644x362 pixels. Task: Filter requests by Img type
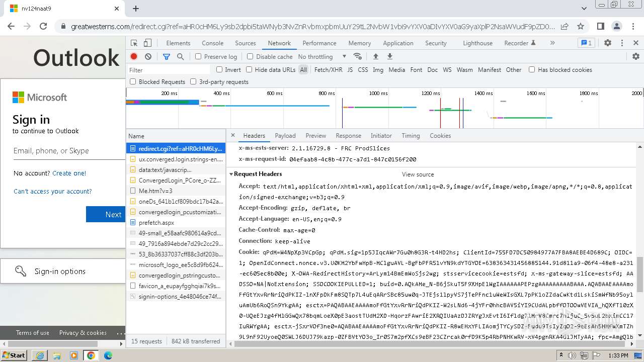click(378, 70)
